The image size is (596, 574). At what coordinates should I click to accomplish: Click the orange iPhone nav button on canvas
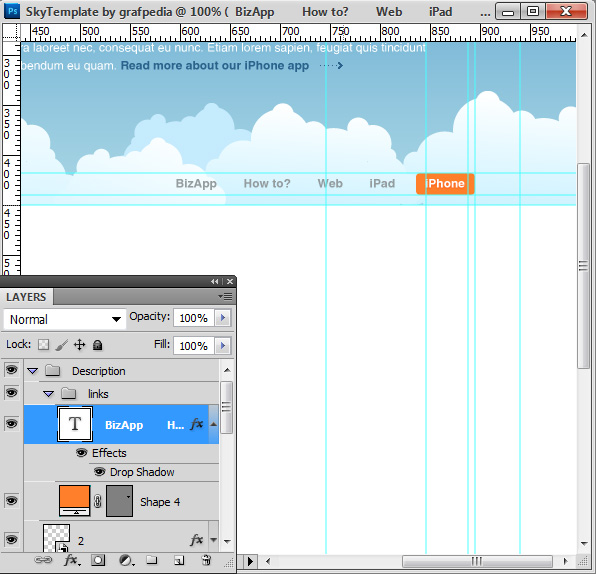coord(445,184)
